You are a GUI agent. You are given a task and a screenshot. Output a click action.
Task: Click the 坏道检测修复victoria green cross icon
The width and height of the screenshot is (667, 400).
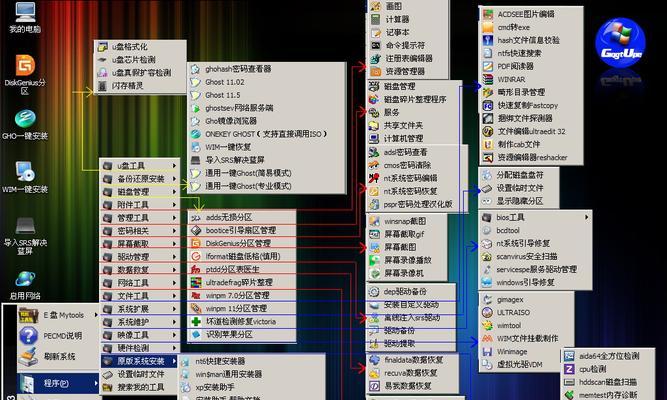point(196,322)
